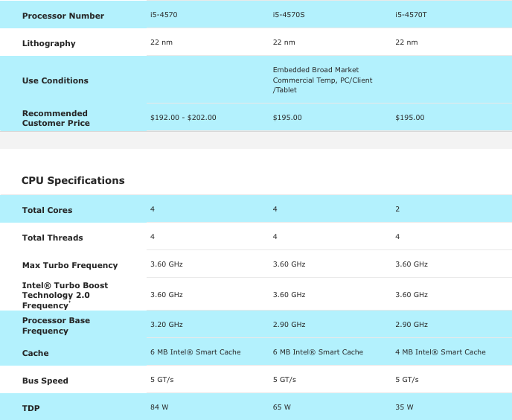Click the Cache row label
The width and height of the screenshot is (512, 420).
35,353
